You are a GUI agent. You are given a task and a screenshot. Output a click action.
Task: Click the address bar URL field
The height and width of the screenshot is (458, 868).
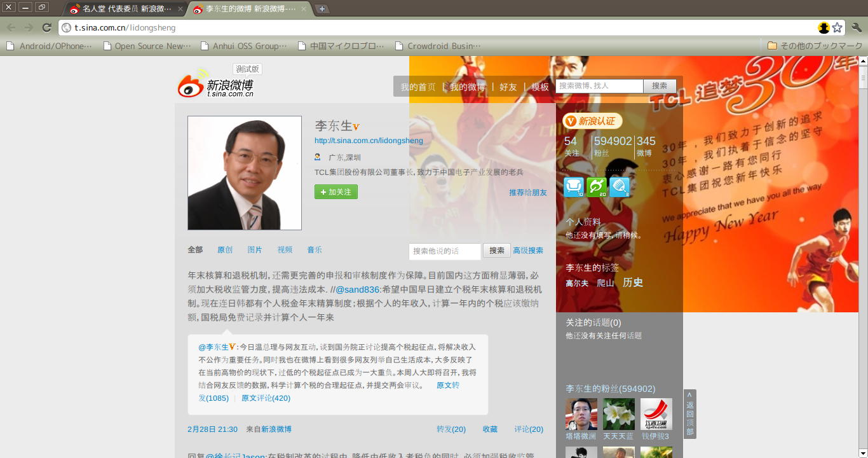438,27
